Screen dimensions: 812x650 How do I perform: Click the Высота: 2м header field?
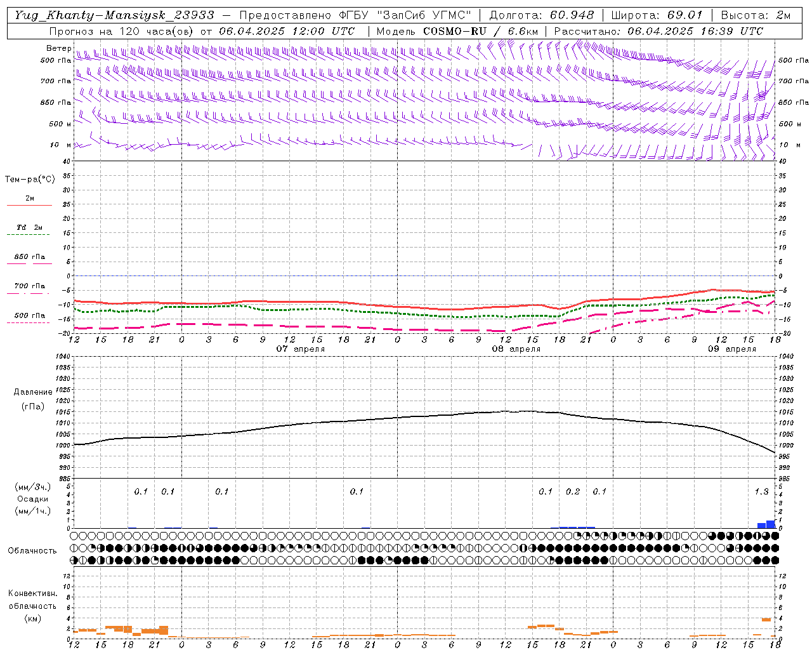tap(756, 15)
